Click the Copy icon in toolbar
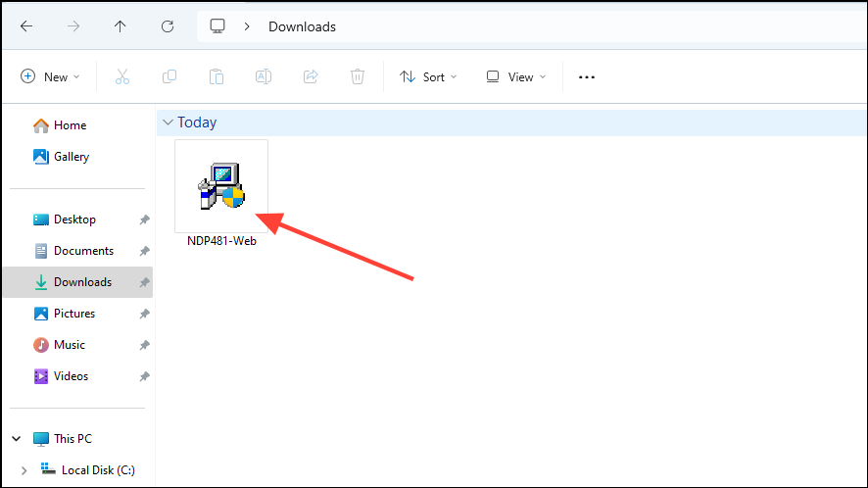 coord(169,77)
